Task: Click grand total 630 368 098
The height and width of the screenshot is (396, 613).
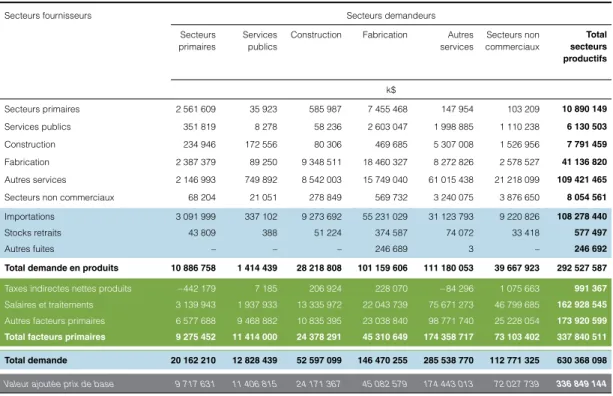Action: tap(582, 360)
